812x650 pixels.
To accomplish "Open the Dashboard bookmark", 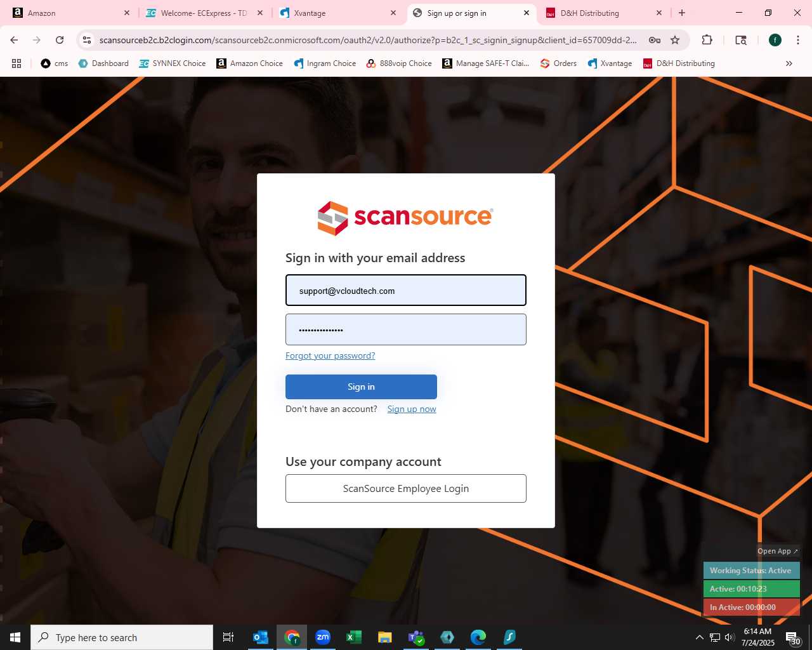I will (x=103, y=63).
